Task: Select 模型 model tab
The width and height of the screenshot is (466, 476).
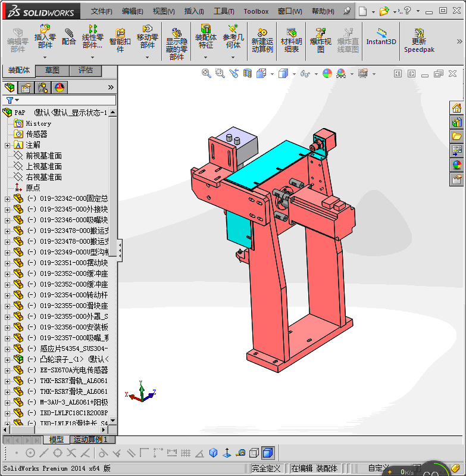Action: coord(56,439)
